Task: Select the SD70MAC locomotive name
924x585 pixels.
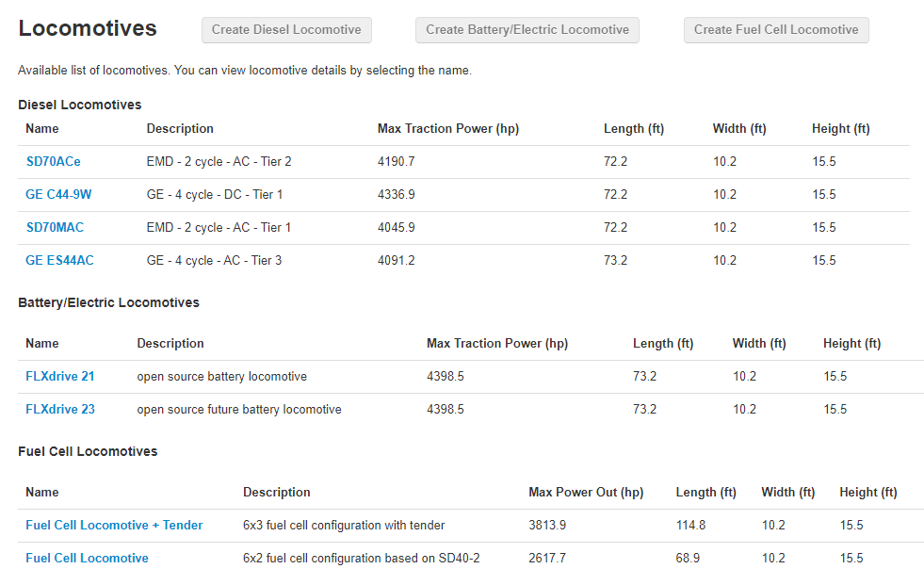Action: click(x=55, y=227)
